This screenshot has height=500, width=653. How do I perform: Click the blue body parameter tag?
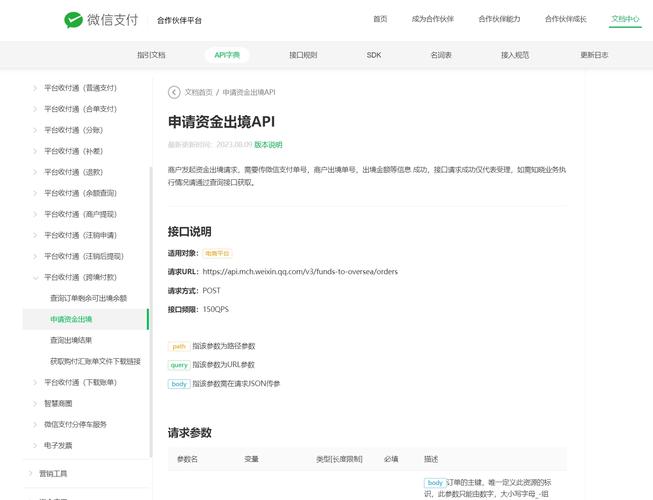178,384
